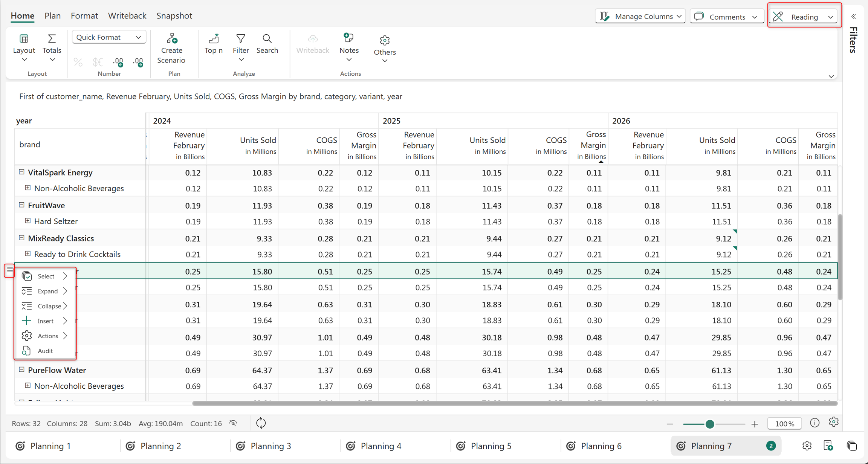Choose Audit from the context menu
868x464 pixels.
point(45,351)
